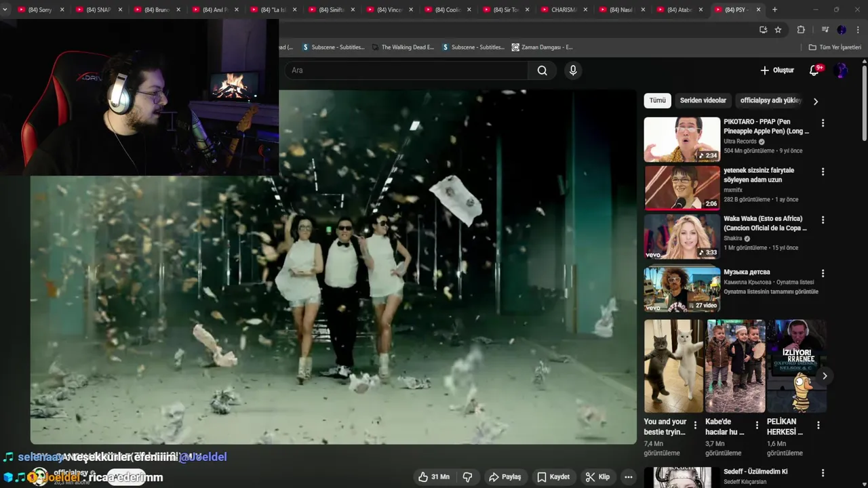Click the Gangnam Style video player

333,267
